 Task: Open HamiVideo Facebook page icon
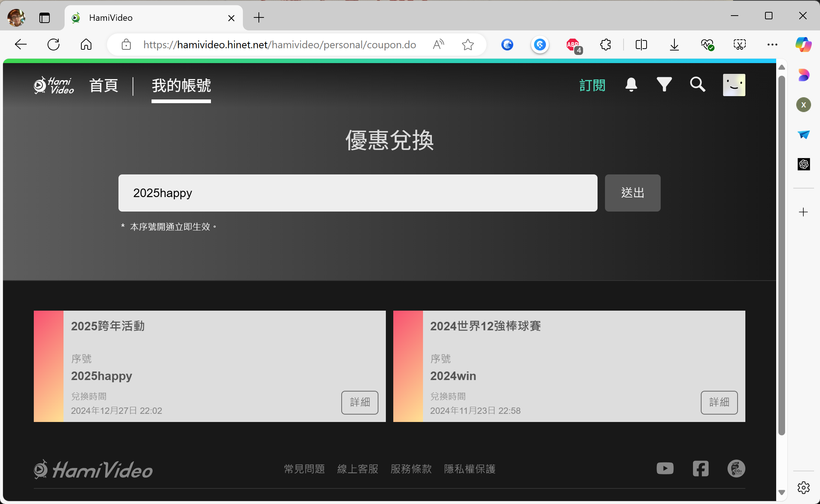click(x=700, y=468)
